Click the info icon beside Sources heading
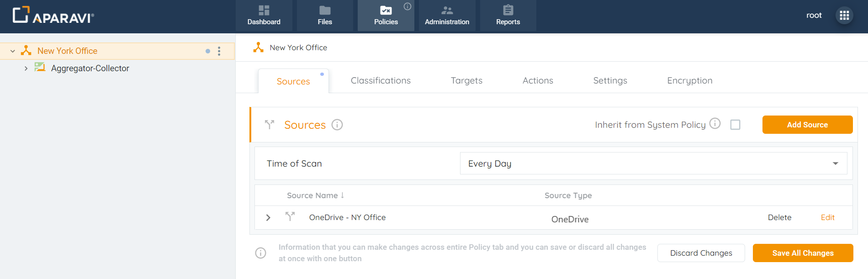The width and height of the screenshot is (868, 279). click(x=337, y=125)
